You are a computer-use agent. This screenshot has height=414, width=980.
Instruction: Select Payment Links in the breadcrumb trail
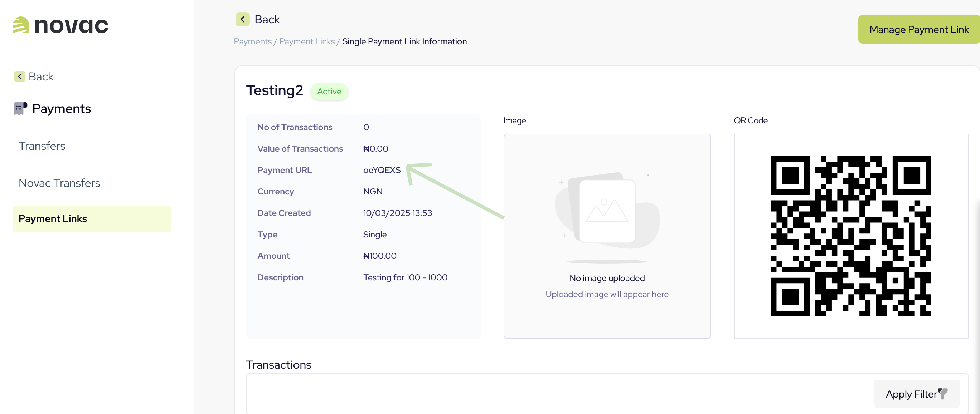[x=307, y=41]
